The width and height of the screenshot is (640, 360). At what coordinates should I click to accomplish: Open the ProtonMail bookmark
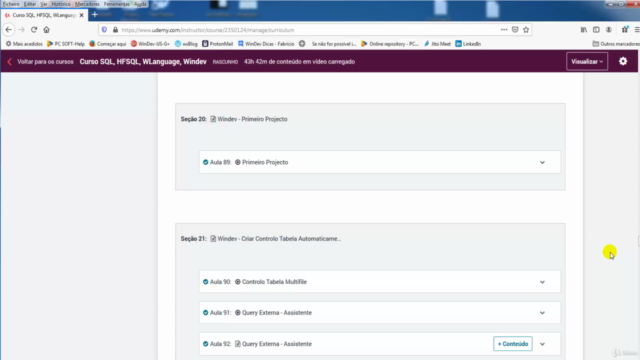coord(217,44)
